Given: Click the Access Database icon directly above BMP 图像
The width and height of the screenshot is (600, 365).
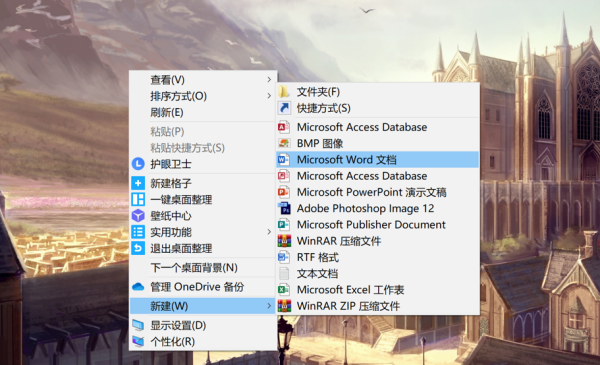Looking at the screenshot, I should click(284, 127).
